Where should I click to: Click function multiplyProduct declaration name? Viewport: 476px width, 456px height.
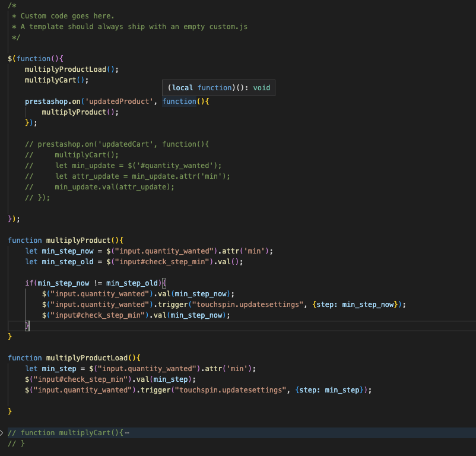click(78, 240)
